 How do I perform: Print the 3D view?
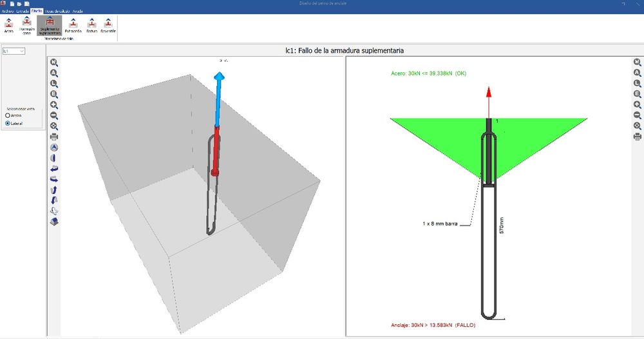point(54,137)
